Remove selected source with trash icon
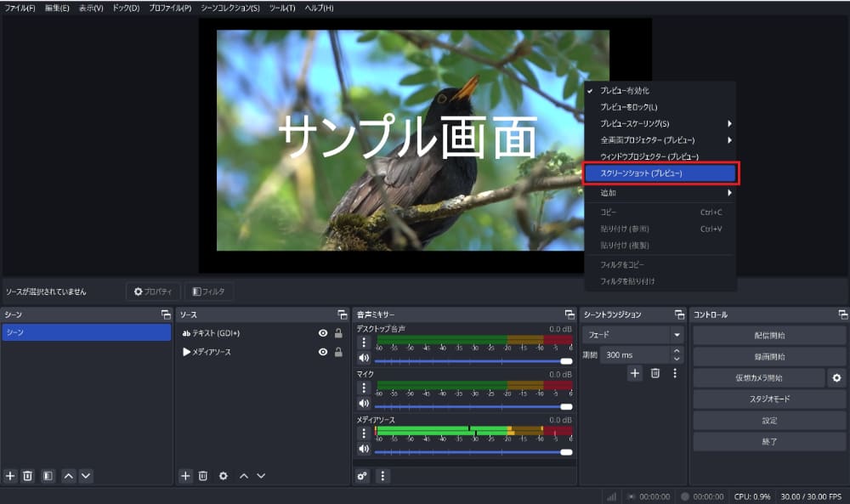The width and height of the screenshot is (850, 504). [x=203, y=476]
